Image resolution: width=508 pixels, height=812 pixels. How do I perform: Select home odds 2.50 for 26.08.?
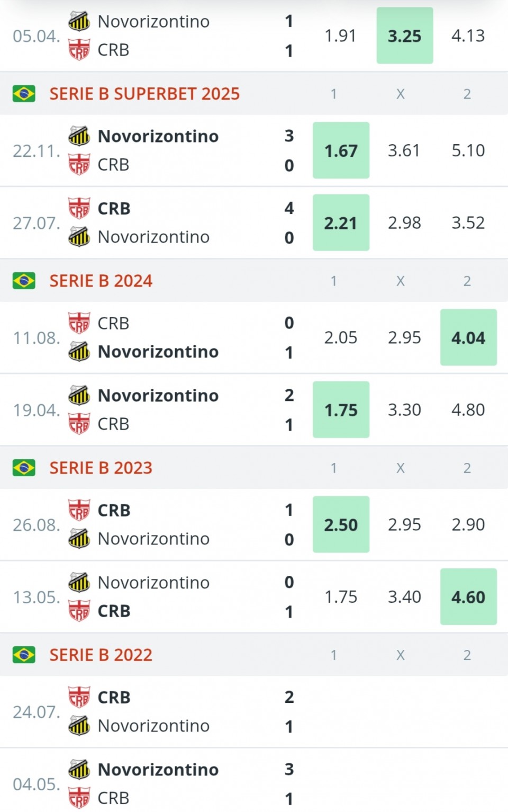[x=341, y=524]
